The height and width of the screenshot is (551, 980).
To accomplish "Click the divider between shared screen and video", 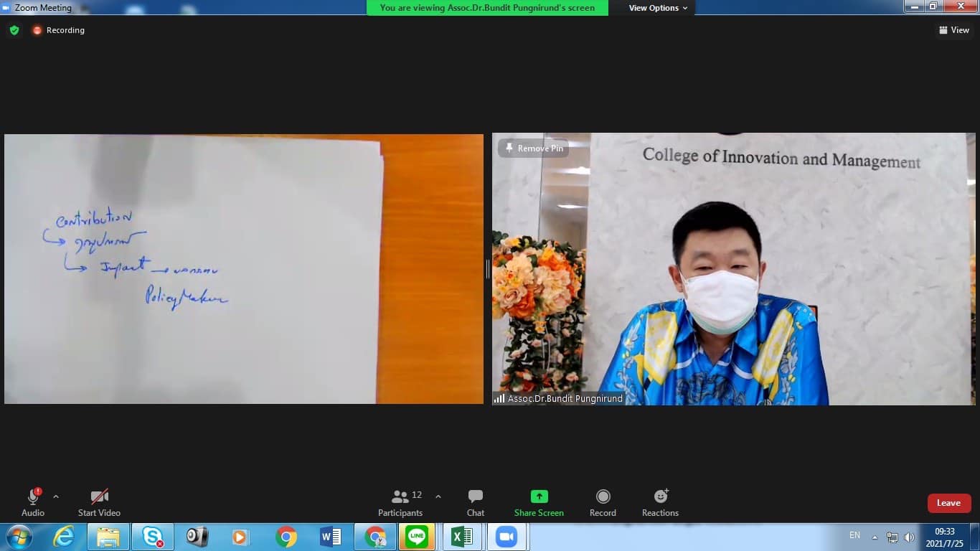I will [488, 269].
